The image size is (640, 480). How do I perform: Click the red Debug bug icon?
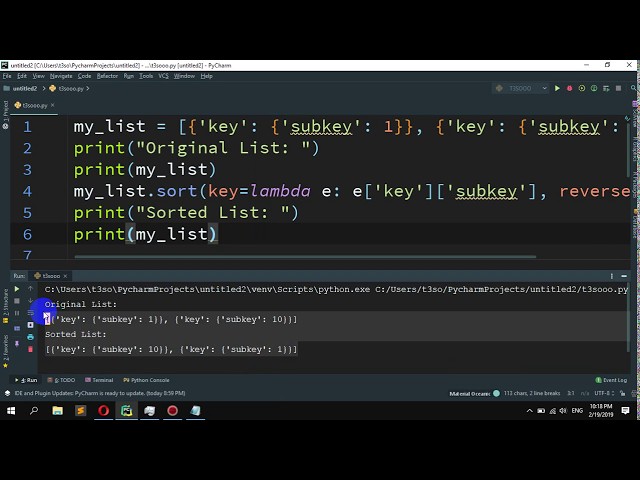pos(569,88)
